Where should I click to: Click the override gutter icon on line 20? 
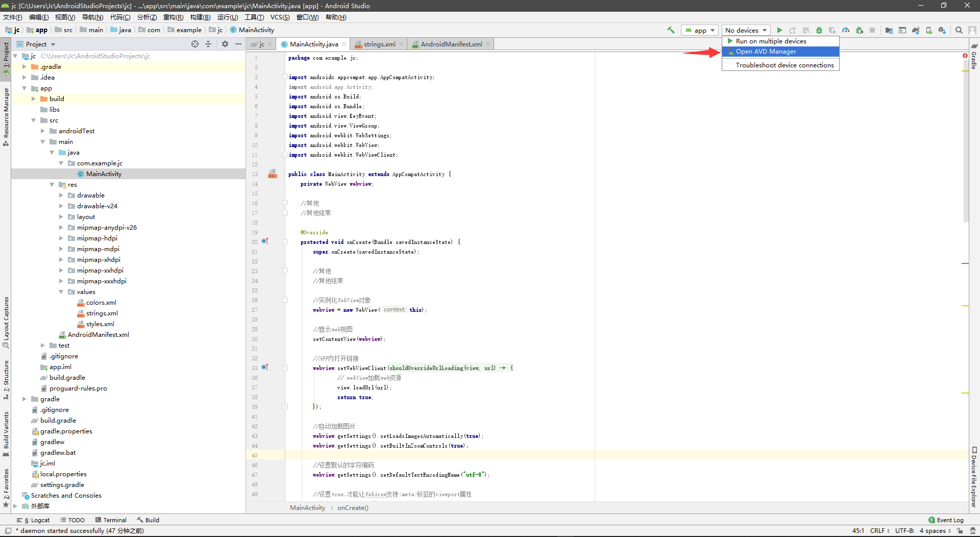click(265, 241)
